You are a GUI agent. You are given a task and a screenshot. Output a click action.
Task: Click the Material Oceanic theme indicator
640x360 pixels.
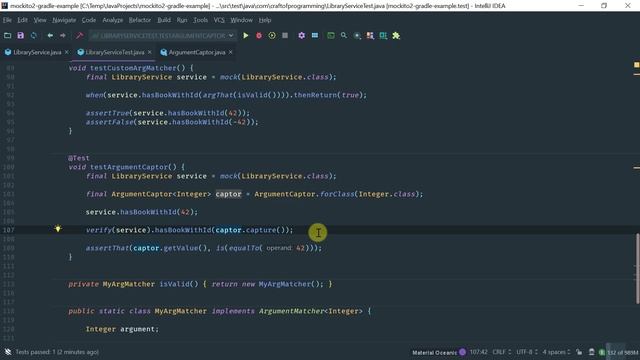pyautogui.click(x=439, y=352)
